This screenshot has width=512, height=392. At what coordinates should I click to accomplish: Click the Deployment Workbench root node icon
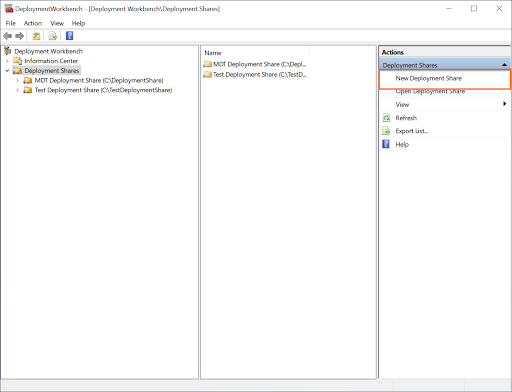(8, 51)
